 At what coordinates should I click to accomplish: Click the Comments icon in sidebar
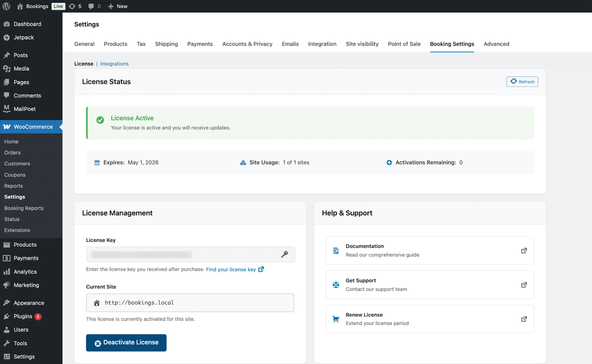(x=7, y=95)
